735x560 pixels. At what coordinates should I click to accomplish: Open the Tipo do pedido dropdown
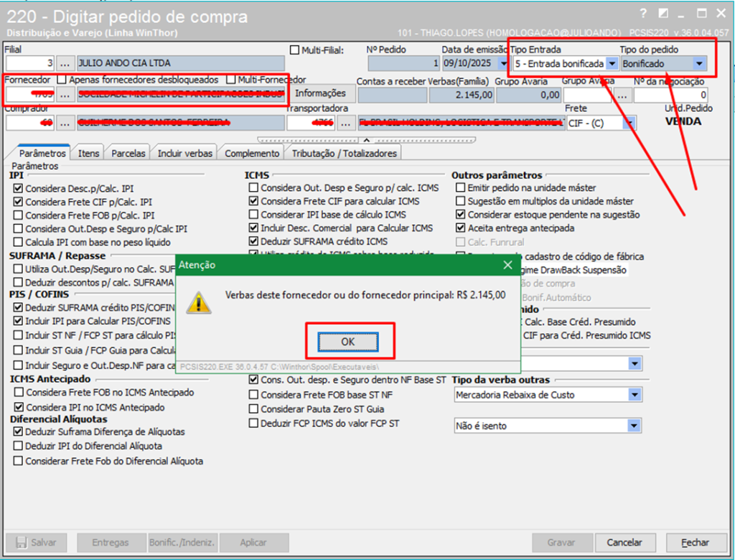point(699,64)
